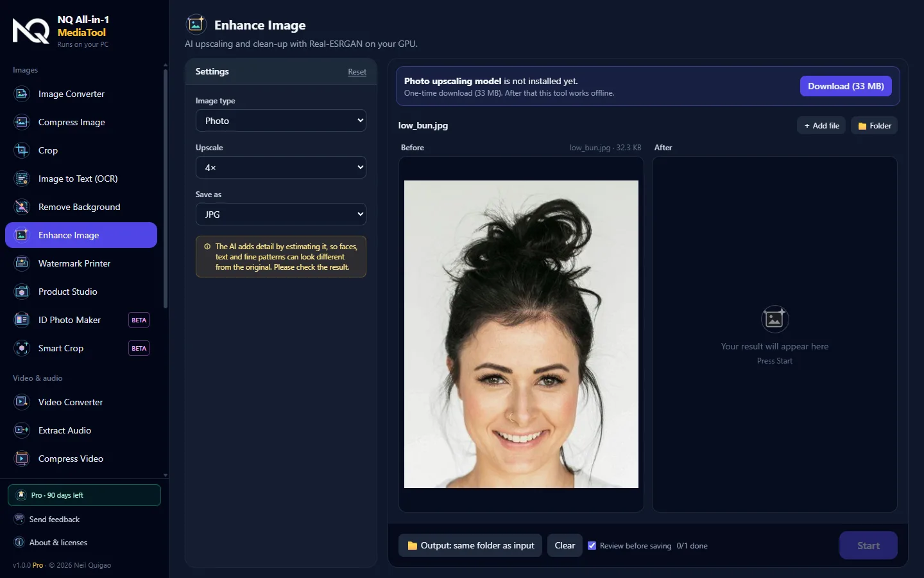This screenshot has width=924, height=578.
Task: Click the About & licenses info icon
Action: [19, 543]
